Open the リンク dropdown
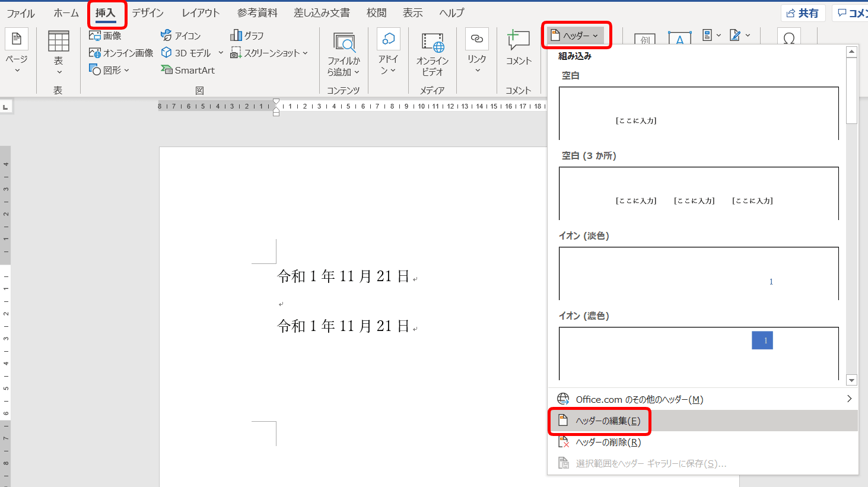The image size is (868, 487). point(477,52)
